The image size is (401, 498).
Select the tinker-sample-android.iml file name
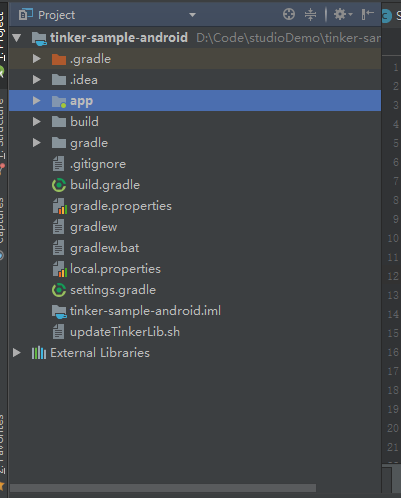(x=145, y=311)
